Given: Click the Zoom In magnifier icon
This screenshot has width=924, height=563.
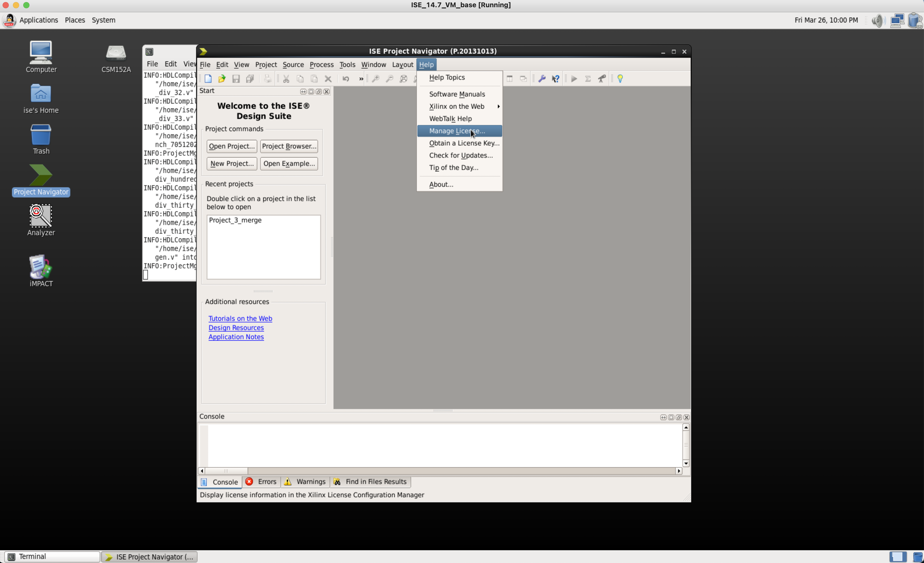Looking at the screenshot, I should pyautogui.click(x=375, y=79).
